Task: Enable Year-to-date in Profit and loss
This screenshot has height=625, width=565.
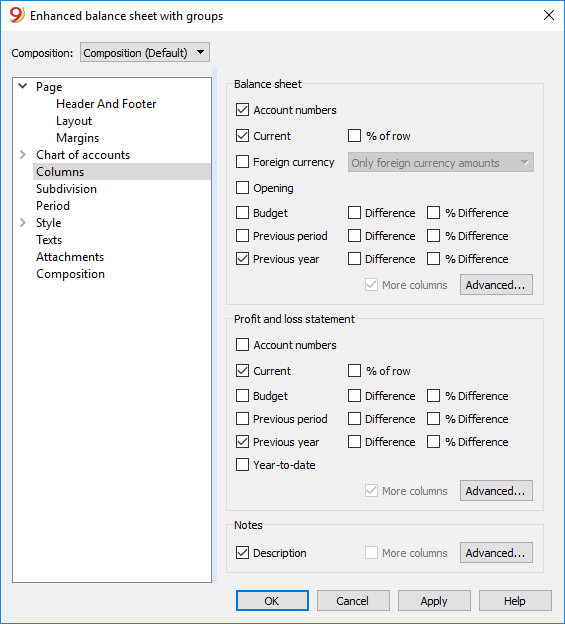Action: click(x=242, y=464)
